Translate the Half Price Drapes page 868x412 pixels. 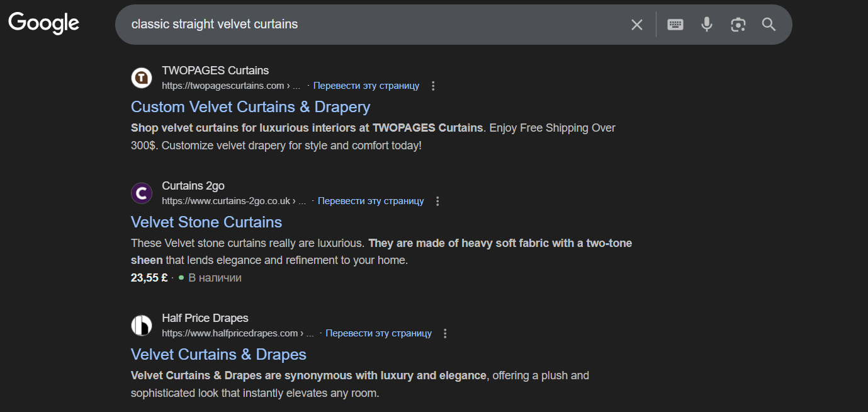click(x=378, y=333)
